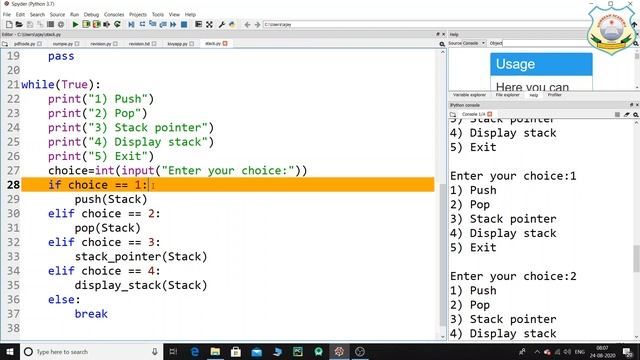Open Windows Start menu
This screenshot has width=640, height=360.
point(9,351)
